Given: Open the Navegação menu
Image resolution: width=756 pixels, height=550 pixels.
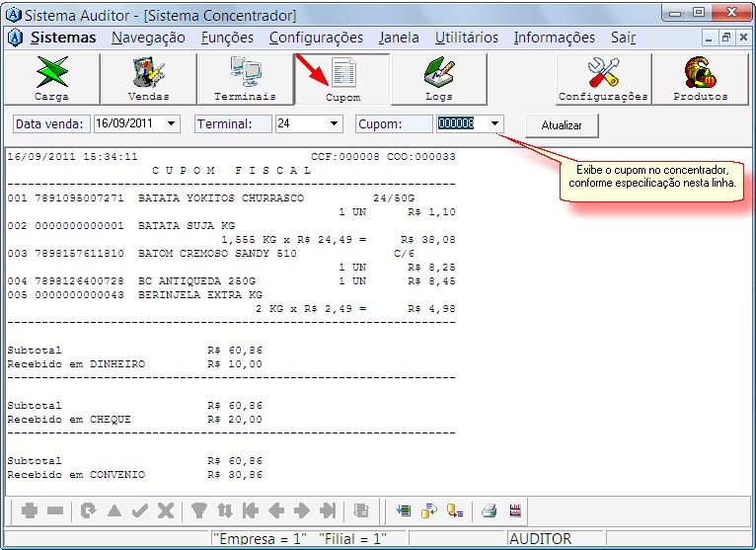Looking at the screenshot, I should tap(148, 38).
